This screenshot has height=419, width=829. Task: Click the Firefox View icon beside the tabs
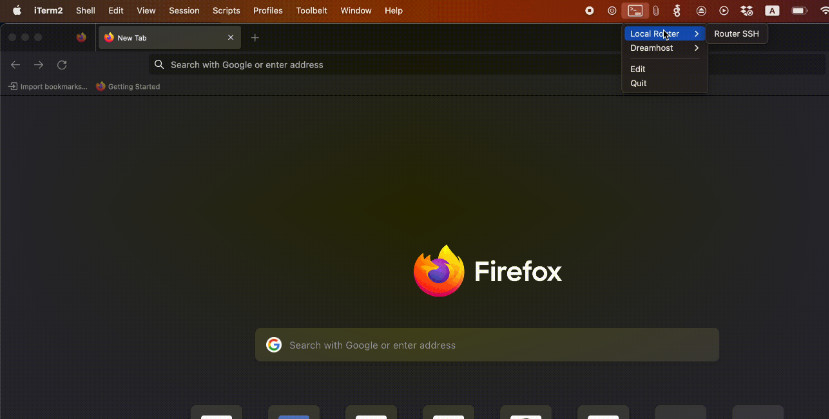tap(81, 38)
